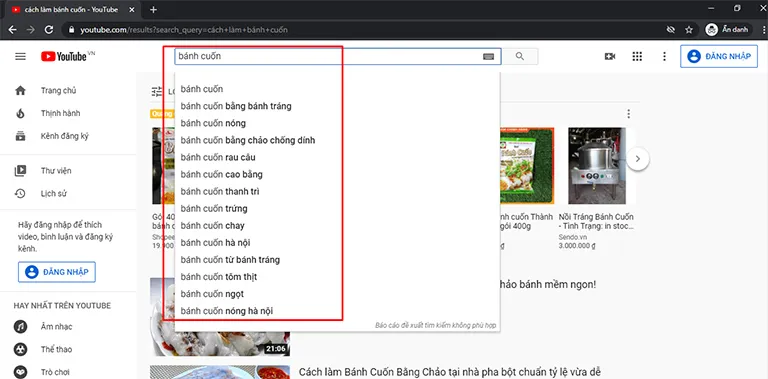768x379 pixels.
Task: Select suggestion 'bánh cuốn bằng chảo chống dính'
Action: 337,140
